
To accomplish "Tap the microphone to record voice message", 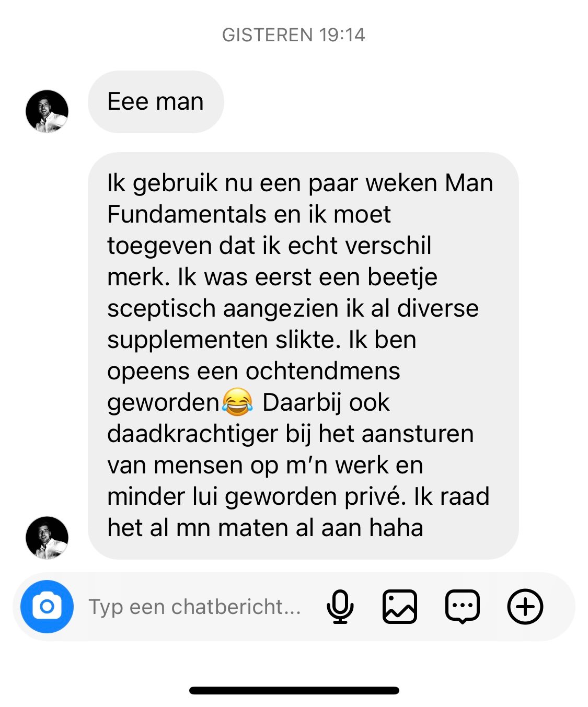I will pos(340,607).
